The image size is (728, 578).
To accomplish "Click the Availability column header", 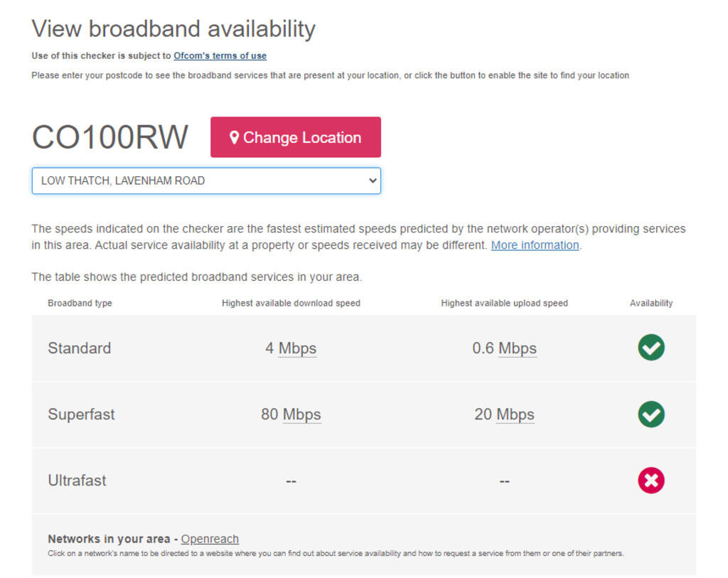I will point(651,303).
